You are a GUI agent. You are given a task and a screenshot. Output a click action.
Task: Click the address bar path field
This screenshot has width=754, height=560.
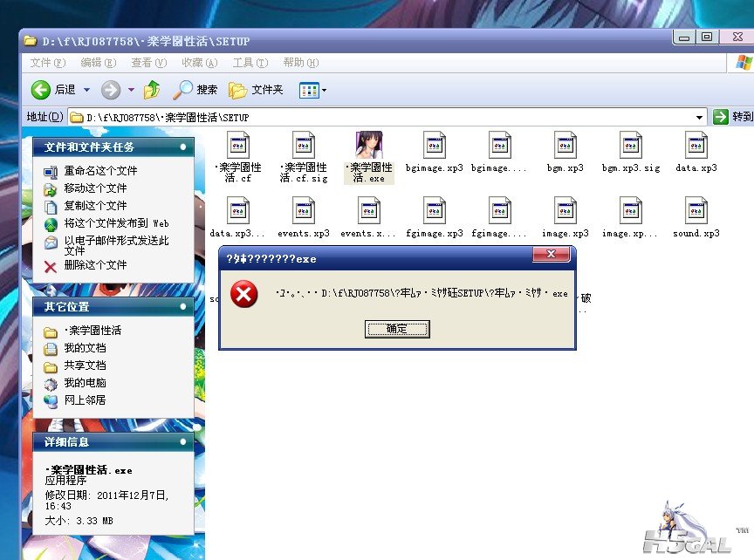pyautogui.click(x=384, y=117)
